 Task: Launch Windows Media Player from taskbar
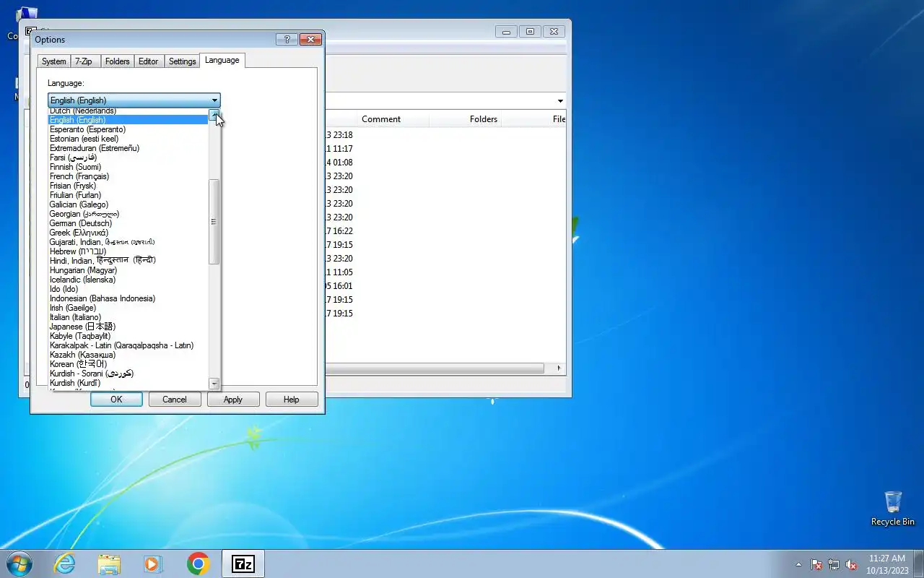(x=153, y=564)
